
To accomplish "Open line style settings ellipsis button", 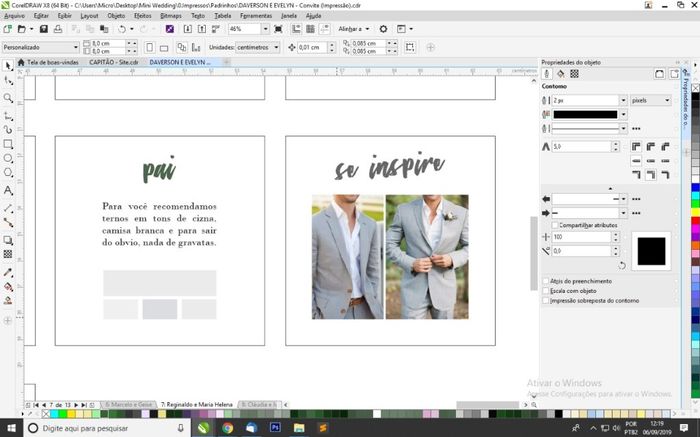I will coord(636,129).
